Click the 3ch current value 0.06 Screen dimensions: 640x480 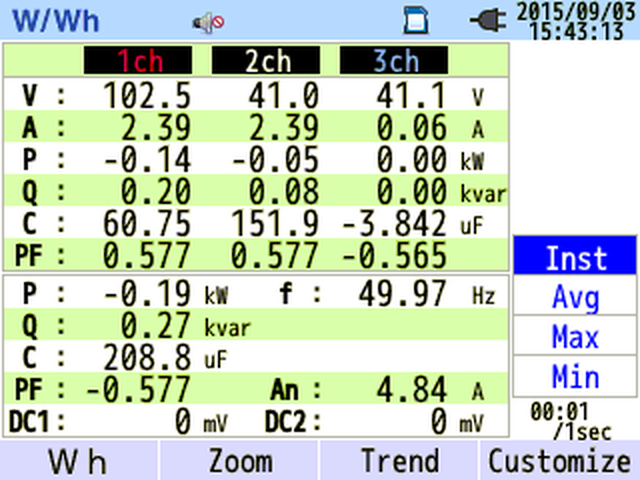pos(411,127)
